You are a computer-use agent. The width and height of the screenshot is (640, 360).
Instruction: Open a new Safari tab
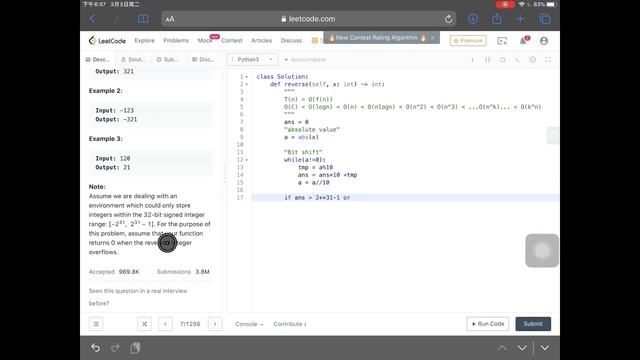pyautogui.click(x=520, y=19)
